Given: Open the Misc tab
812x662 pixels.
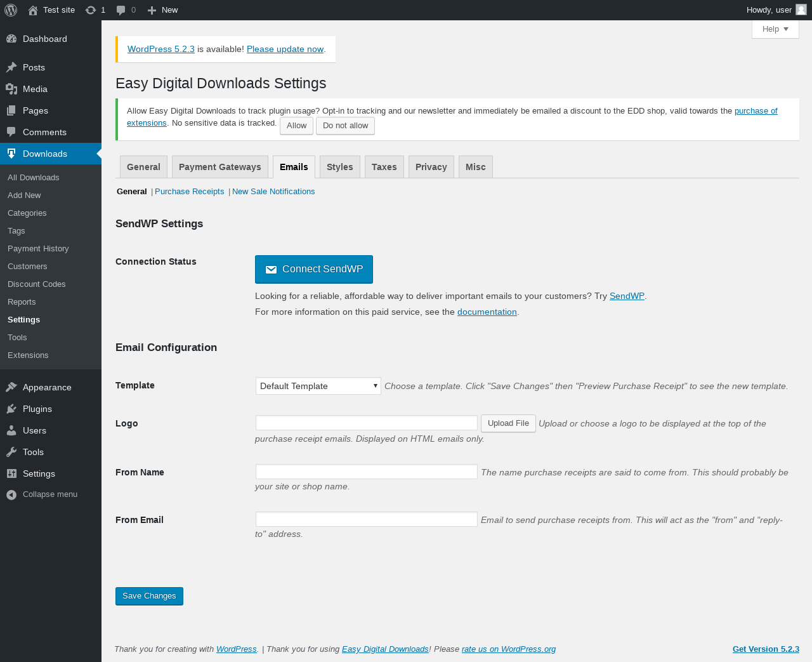Looking at the screenshot, I should [x=476, y=167].
